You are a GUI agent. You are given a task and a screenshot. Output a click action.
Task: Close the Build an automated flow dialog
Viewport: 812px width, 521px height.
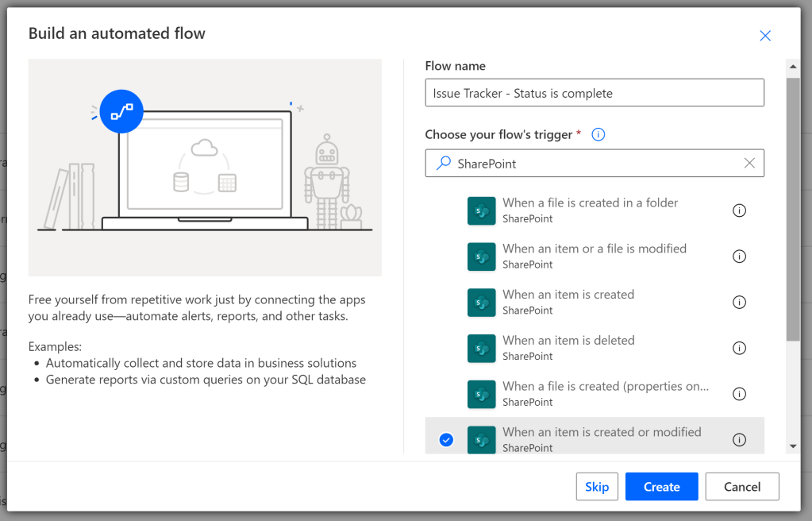(765, 36)
